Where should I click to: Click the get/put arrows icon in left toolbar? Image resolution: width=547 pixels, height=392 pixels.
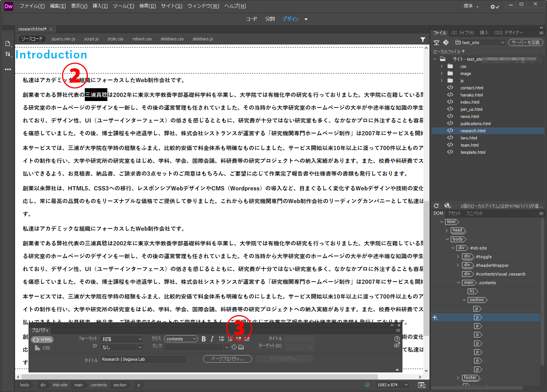(8, 54)
